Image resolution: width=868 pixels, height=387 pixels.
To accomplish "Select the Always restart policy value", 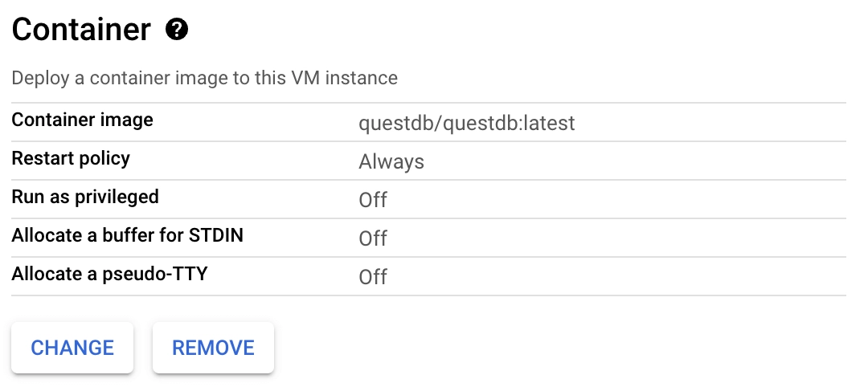I will (x=391, y=161).
